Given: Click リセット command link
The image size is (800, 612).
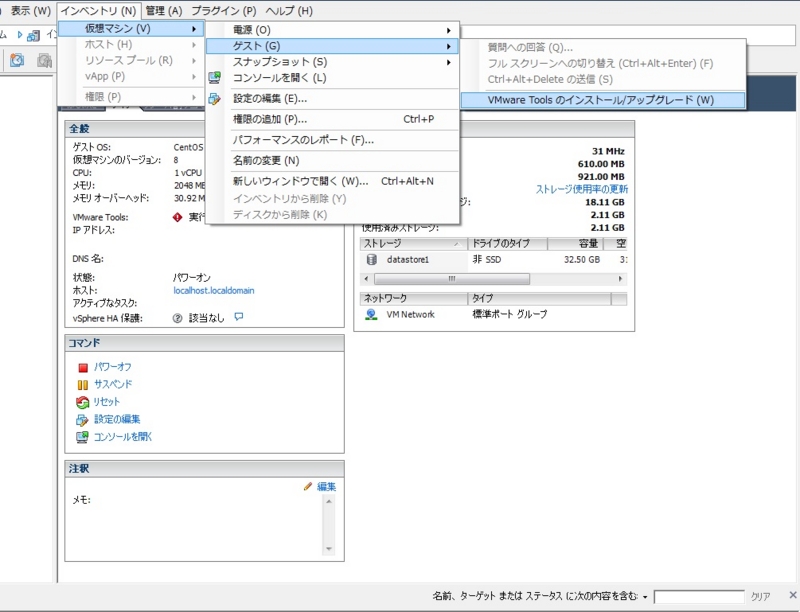Looking at the screenshot, I should click(107, 402).
